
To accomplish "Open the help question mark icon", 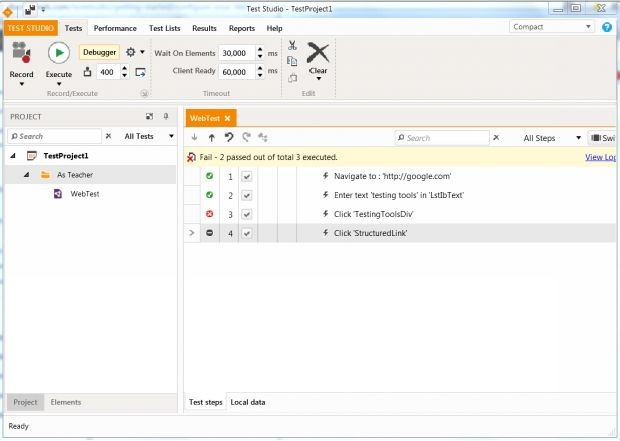I will click(607, 27).
